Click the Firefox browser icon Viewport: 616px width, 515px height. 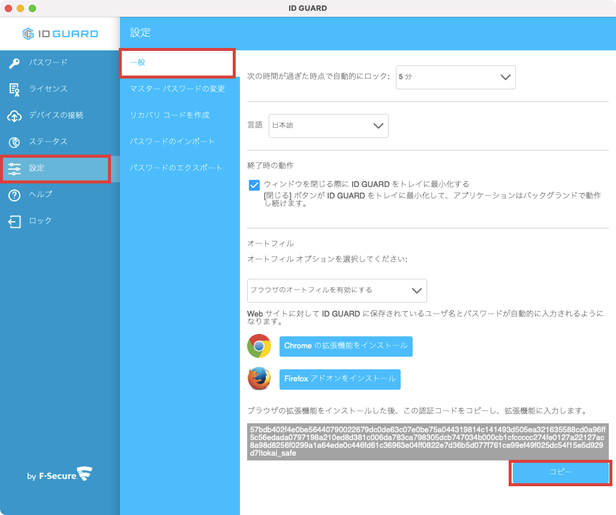coord(259,379)
